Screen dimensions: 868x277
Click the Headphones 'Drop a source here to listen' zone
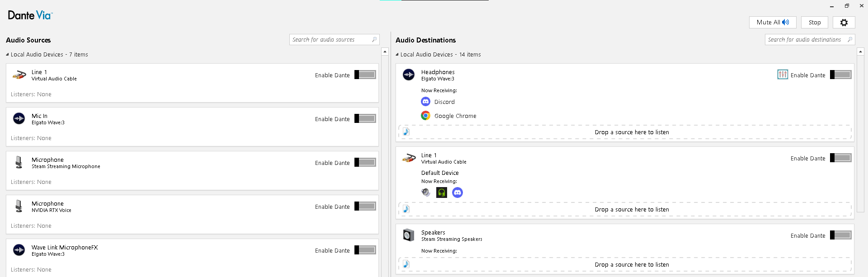[625, 132]
